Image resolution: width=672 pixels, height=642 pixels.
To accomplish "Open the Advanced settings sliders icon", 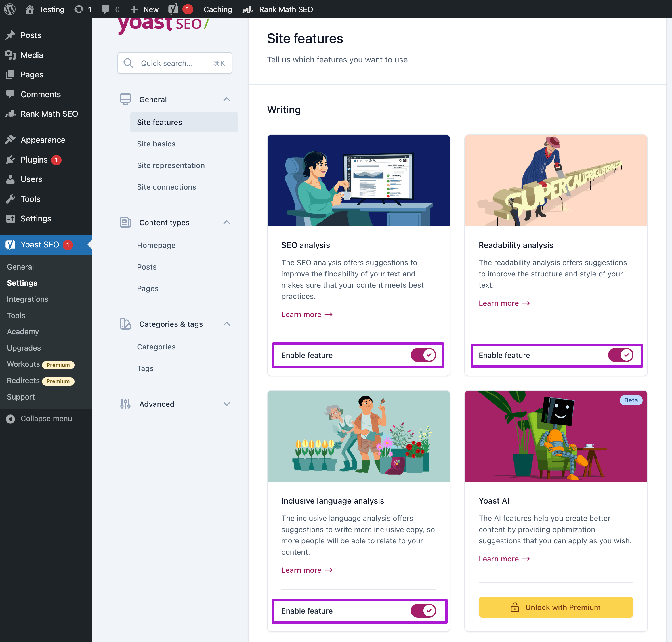I will pyautogui.click(x=125, y=404).
